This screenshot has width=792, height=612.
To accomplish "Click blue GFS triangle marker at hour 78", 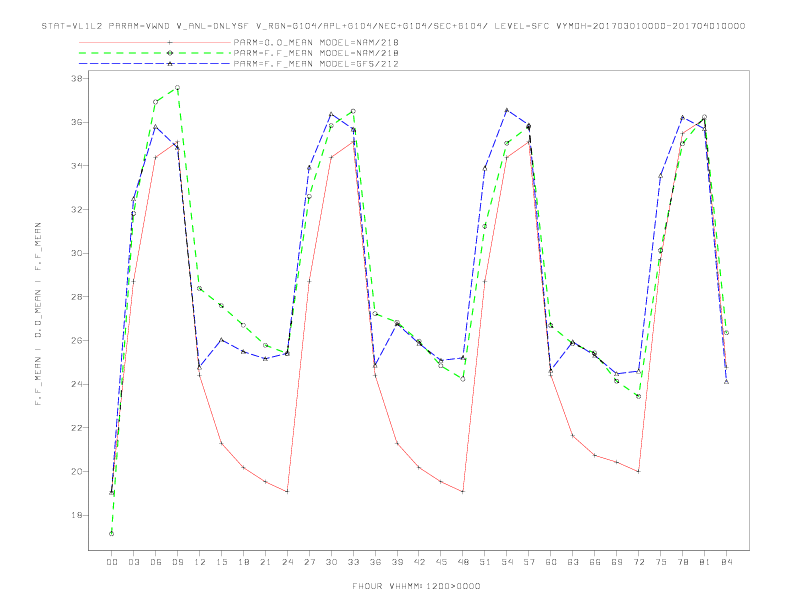I will (x=682, y=117).
